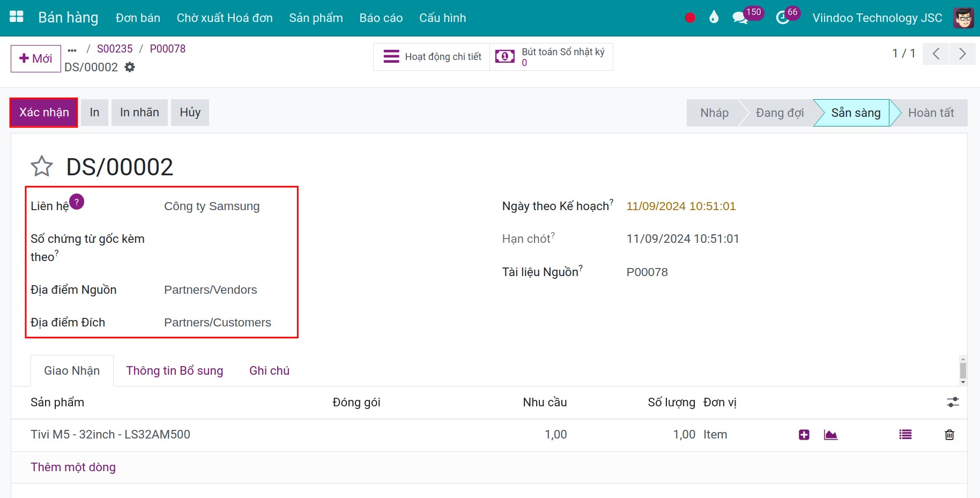
Task: Click the vertical scrollbar thumb beside the tabs
Action: [x=963, y=370]
